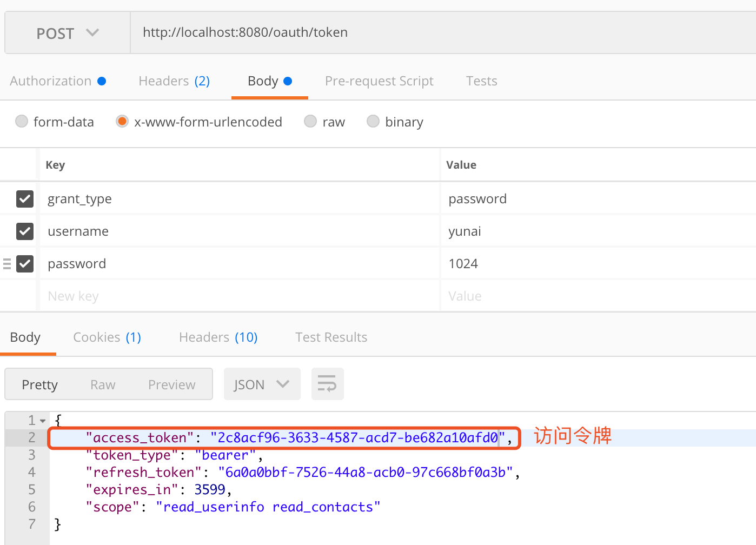
Task: Click the request URL field
Action: 443,33
